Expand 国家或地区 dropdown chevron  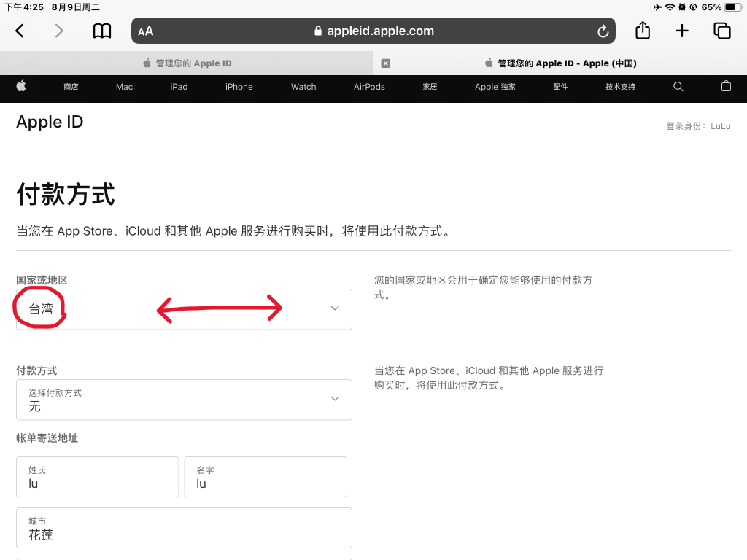[x=335, y=308]
